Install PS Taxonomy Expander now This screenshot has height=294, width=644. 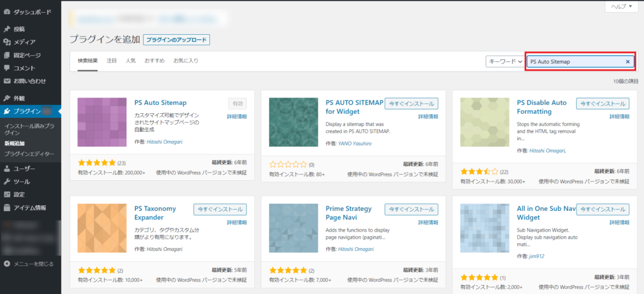(x=220, y=209)
